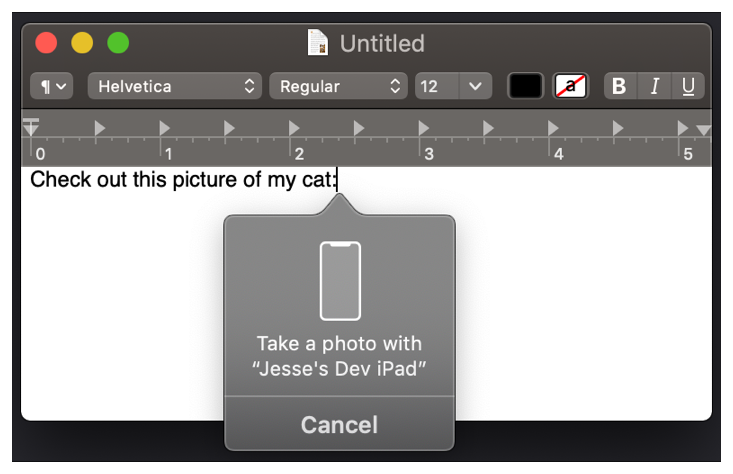733x474 pixels.
Task: Click the first-line indent marker on the ruler
Action: (x=31, y=123)
